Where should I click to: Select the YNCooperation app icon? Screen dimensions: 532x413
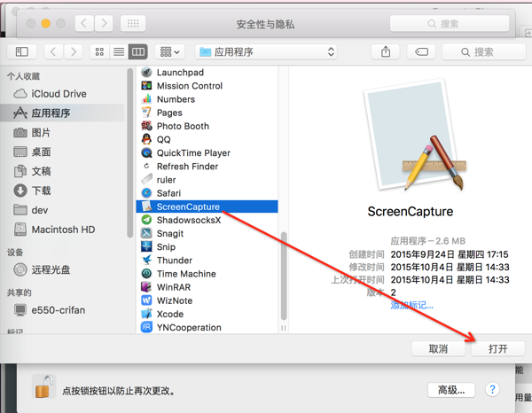146,327
